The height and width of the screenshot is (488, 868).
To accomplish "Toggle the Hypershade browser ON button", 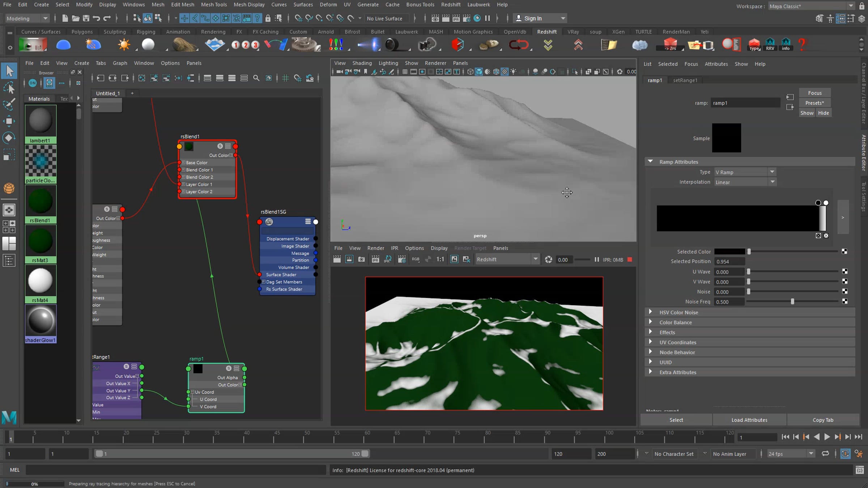I will (32, 83).
